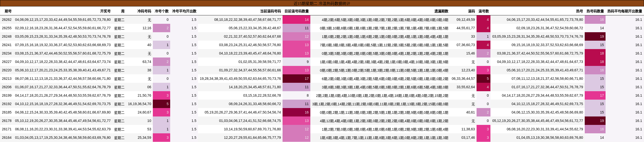Viewport: 644px width, 142px height.
Task: Click hot numbers cell 02,09,18,23,26,31,36,47,52,54,59,60,66,72
Action: (550, 28)
